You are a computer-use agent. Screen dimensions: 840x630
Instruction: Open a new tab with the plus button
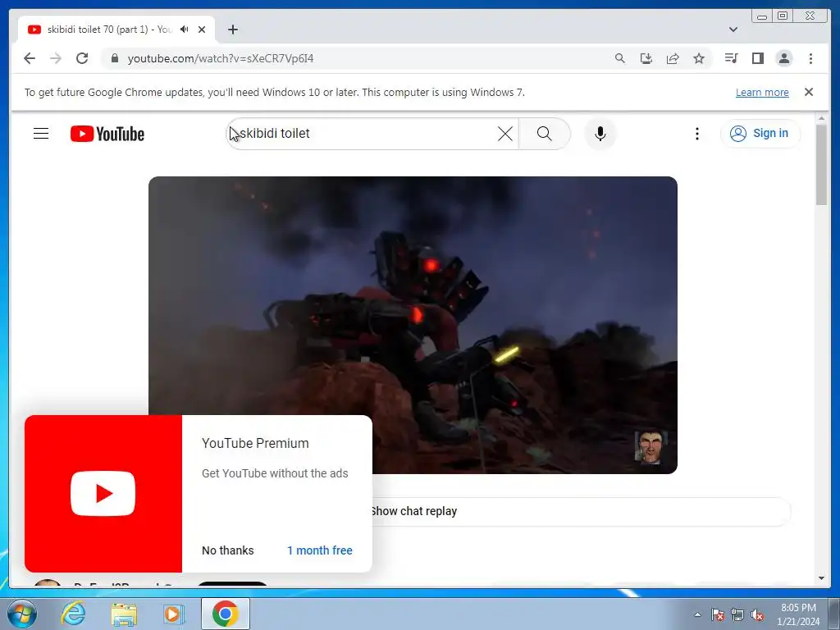click(232, 30)
